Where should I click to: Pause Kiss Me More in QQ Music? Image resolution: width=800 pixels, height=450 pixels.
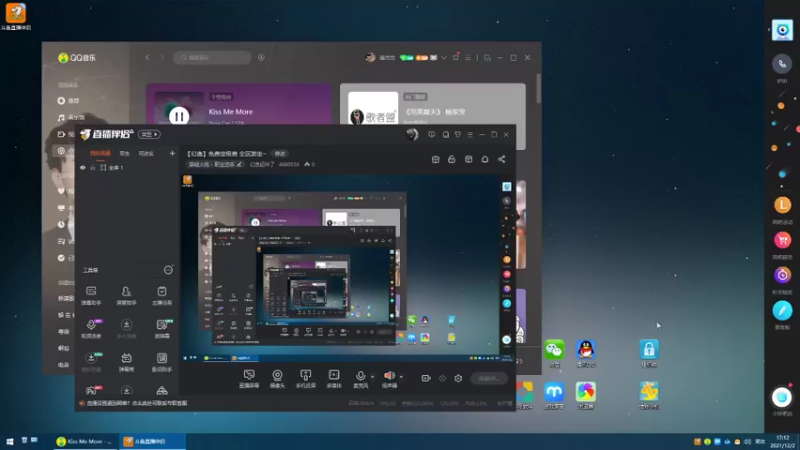pyautogui.click(x=179, y=116)
